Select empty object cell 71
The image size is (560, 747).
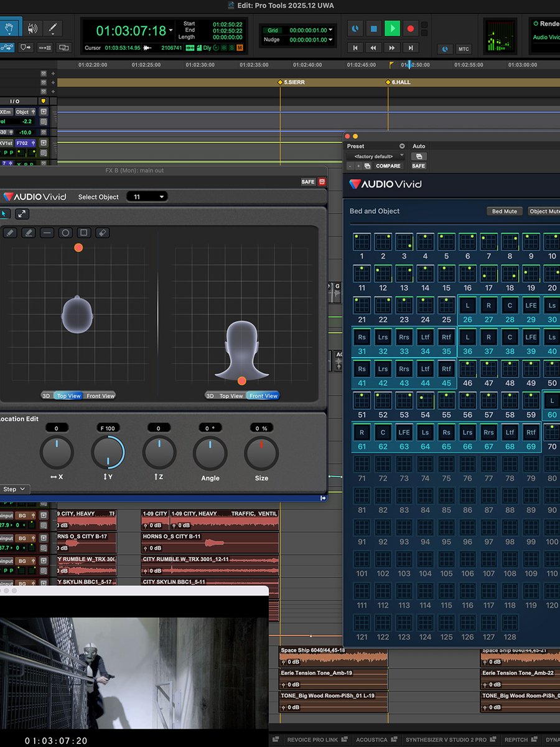click(362, 464)
